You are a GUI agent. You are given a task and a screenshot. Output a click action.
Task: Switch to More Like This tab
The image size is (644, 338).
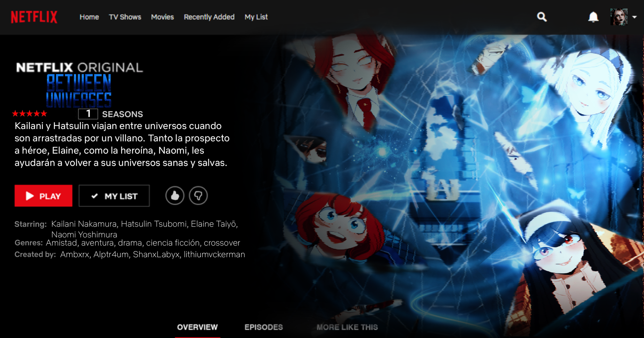347,327
